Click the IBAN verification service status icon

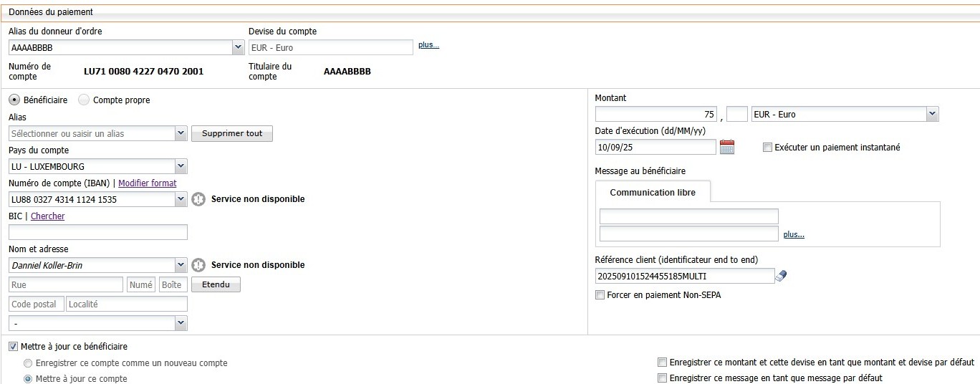click(x=198, y=199)
